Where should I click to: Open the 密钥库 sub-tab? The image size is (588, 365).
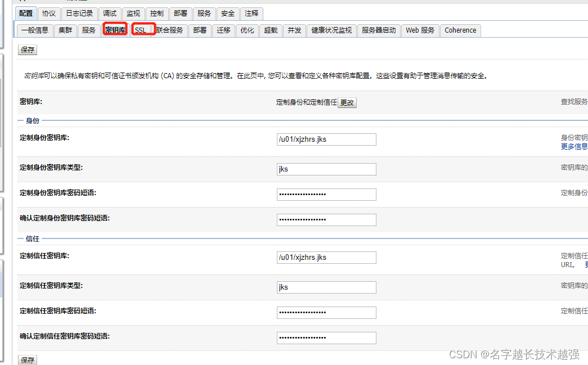click(115, 30)
